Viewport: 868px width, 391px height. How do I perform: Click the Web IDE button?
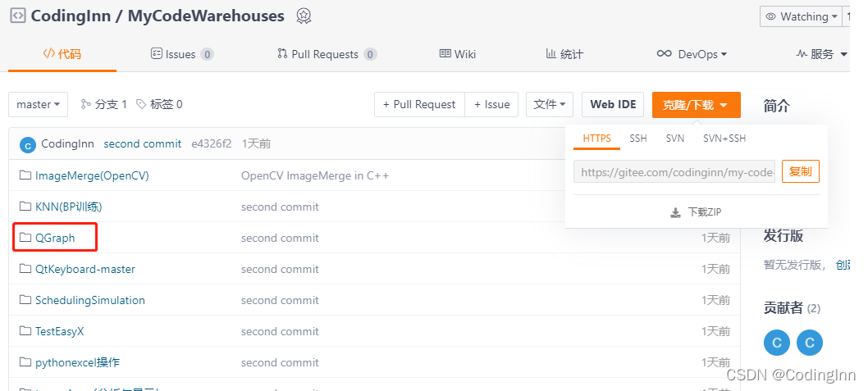613,104
